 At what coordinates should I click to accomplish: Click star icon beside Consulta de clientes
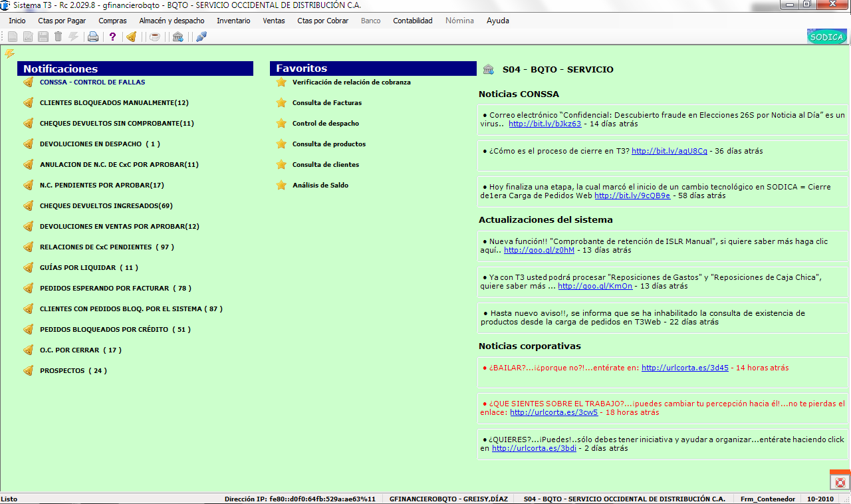coord(281,165)
